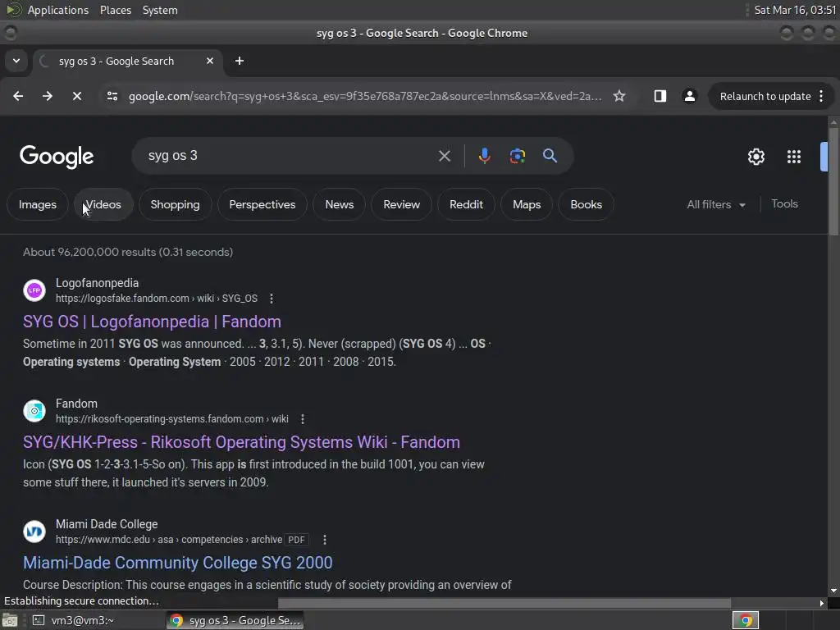
Task: Start voice search with the microphone
Action: pyautogui.click(x=484, y=156)
